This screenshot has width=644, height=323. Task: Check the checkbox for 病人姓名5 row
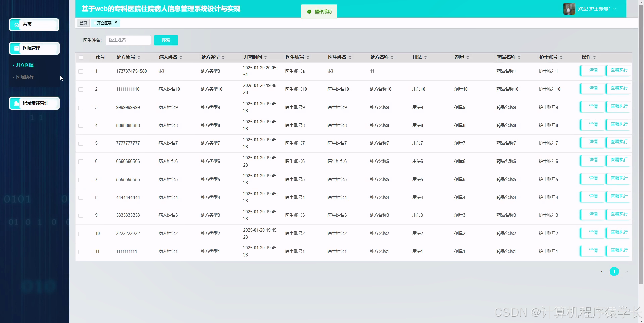(80, 180)
